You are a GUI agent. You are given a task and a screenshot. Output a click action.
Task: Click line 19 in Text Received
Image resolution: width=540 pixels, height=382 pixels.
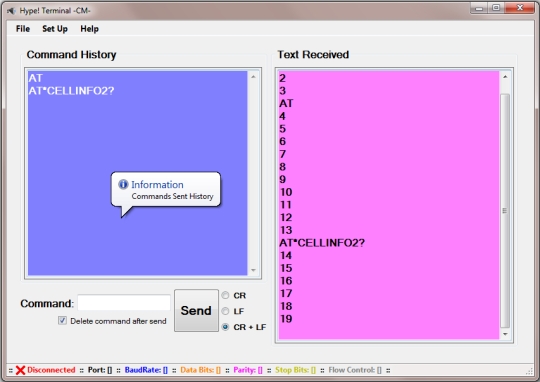click(x=286, y=319)
